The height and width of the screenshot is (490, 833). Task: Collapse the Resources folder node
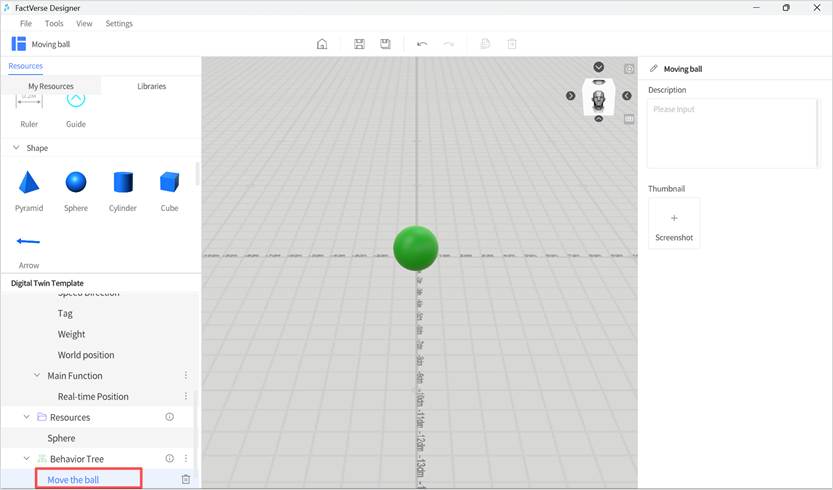[x=27, y=417]
